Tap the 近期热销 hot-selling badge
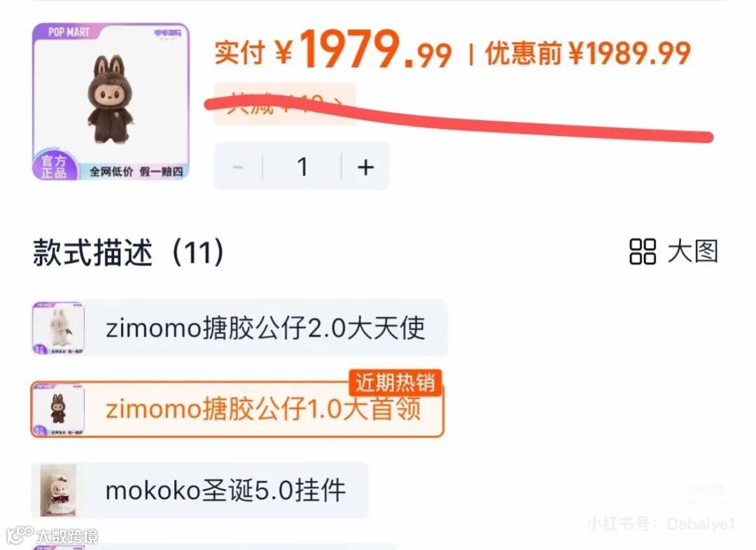The height and width of the screenshot is (550, 756). 395,383
